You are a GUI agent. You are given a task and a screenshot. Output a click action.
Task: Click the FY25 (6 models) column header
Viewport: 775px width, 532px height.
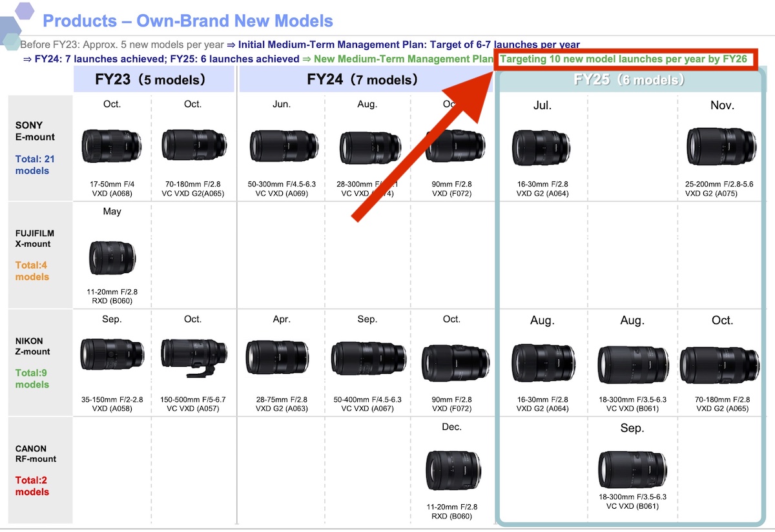point(629,80)
